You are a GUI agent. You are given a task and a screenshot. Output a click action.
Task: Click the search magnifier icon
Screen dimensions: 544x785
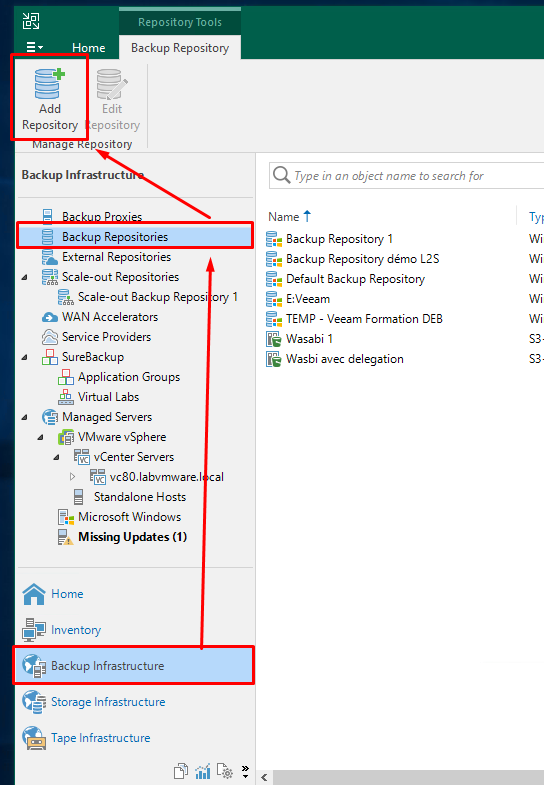click(x=281, y=175)
